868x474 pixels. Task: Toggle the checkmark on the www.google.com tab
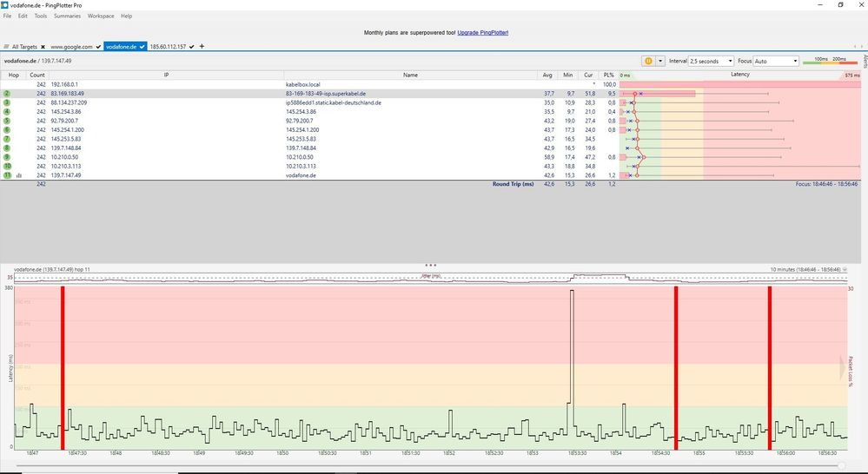click(99, 46)
